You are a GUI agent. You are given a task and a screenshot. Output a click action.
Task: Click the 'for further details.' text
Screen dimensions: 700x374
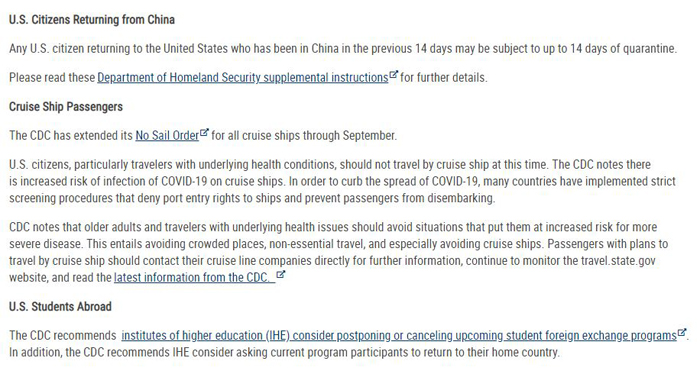point(444,78)
